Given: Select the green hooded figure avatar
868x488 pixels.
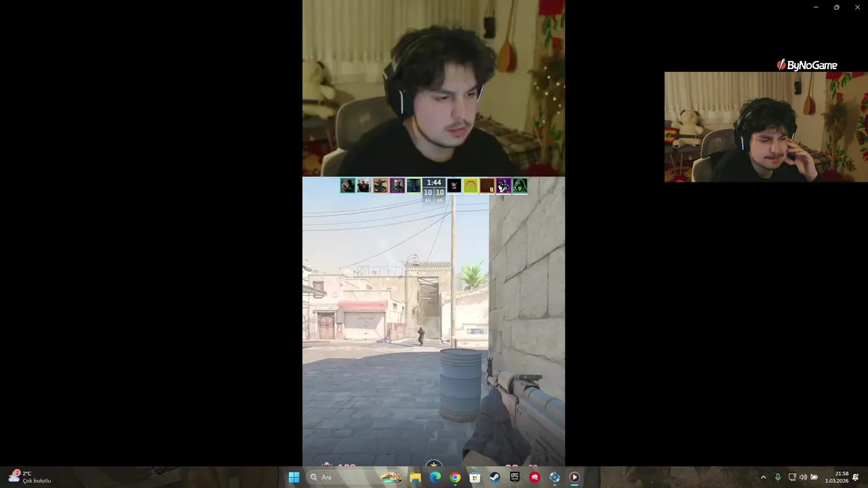Looking at the screenshot, I should click(x=520, y=185).
